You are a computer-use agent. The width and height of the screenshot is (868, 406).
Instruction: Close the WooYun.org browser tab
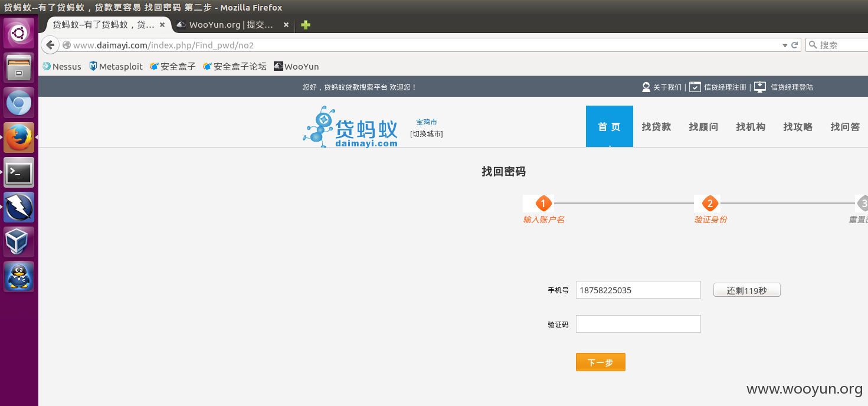[286, 25]
